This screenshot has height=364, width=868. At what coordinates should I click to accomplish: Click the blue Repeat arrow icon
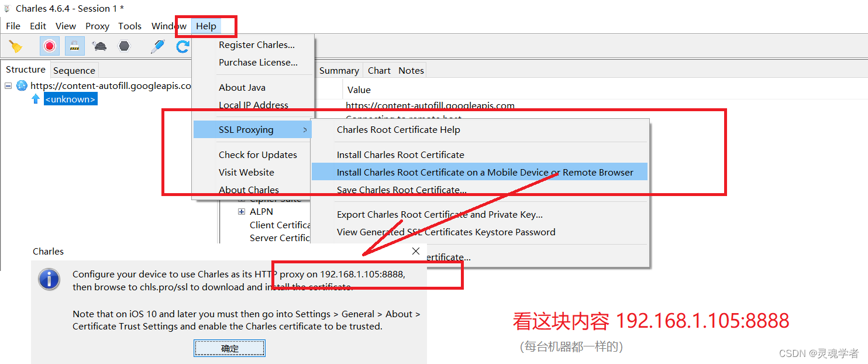click(x=183, y=46)
